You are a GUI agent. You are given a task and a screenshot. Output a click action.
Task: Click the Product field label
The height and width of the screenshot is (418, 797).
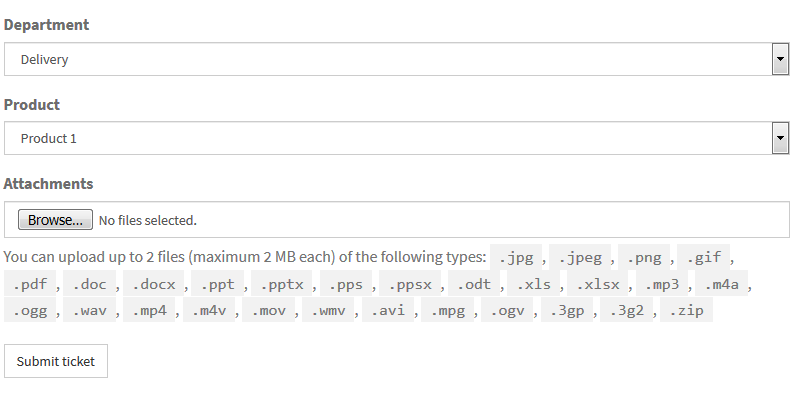32,104
